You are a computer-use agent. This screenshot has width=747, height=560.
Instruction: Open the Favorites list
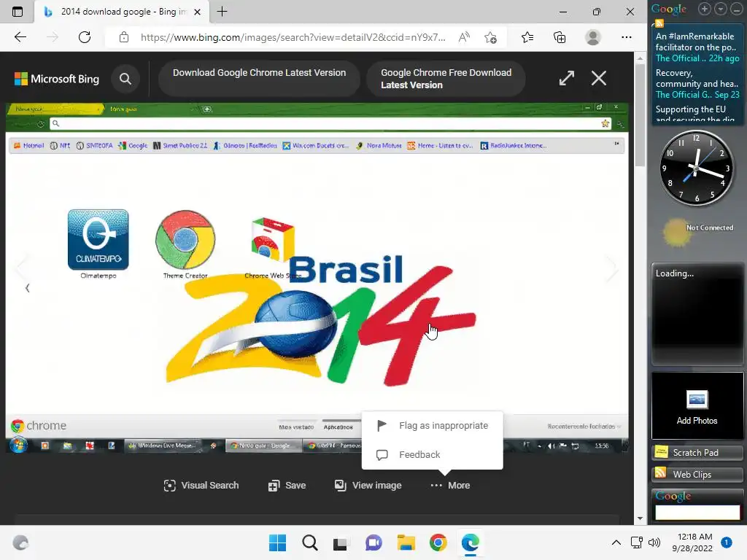527,37
